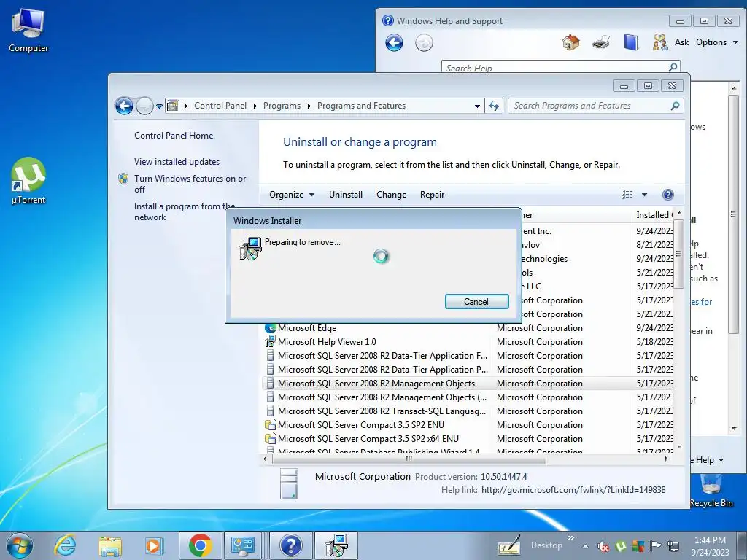This screenshot has width=747, height=560.
Task: Click Change in the toolbar
Action: pyautogui.click(x=391, y=194)
